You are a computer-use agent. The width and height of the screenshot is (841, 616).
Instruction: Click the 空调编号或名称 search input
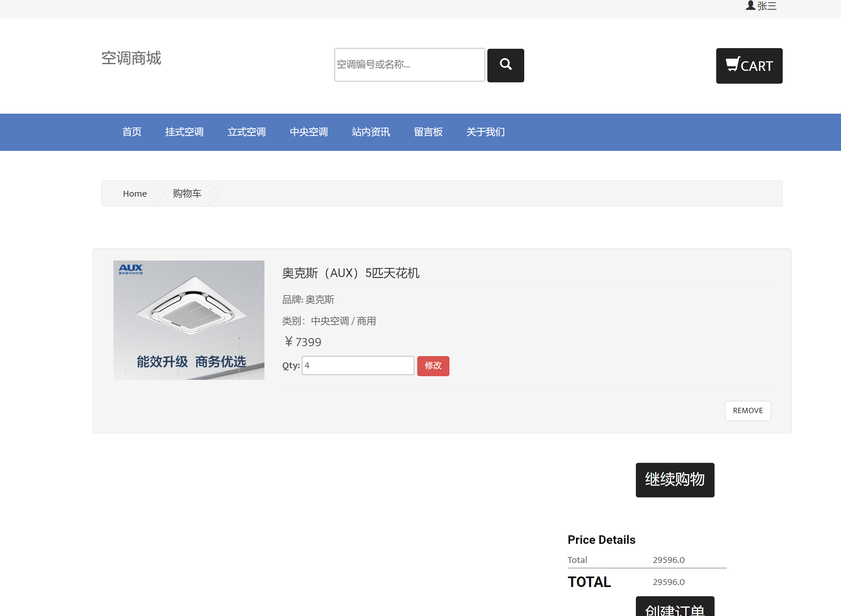[x=409, y=65]
